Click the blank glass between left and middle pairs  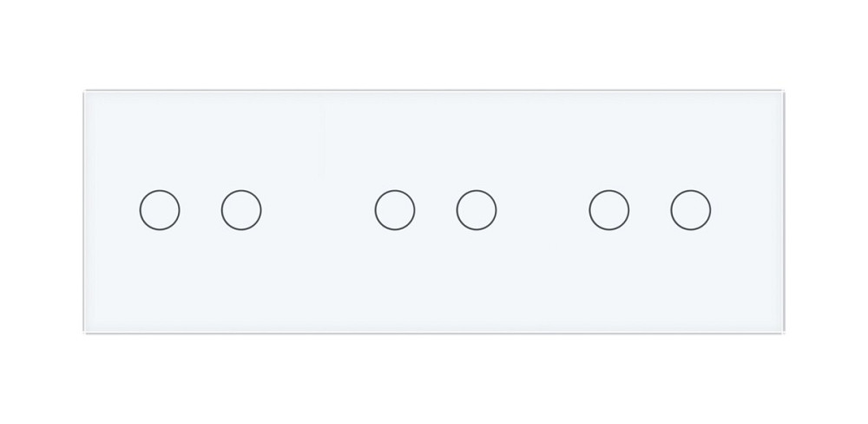[x=318, y=210]
